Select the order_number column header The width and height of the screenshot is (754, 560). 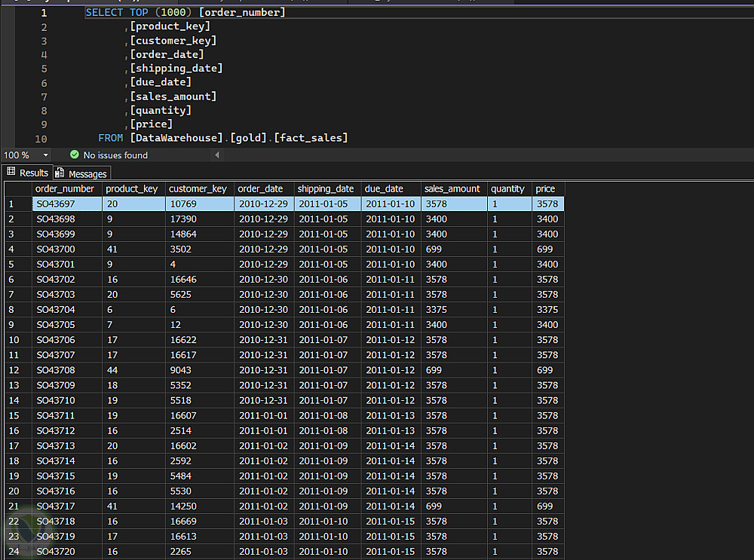click(x=65, y=189)
